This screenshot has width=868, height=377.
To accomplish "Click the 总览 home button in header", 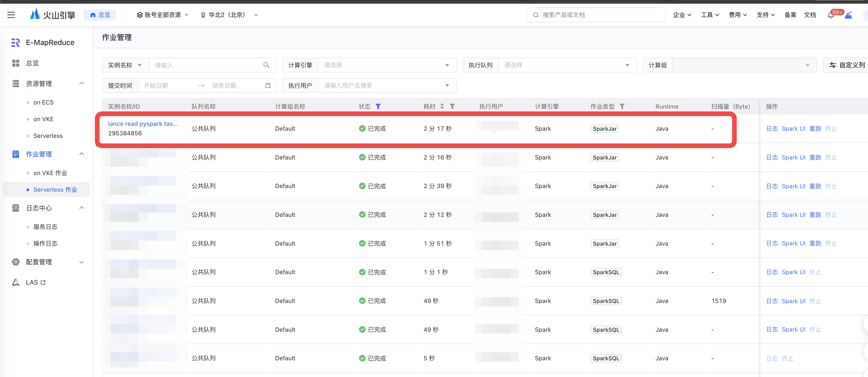I will point(100,15).
